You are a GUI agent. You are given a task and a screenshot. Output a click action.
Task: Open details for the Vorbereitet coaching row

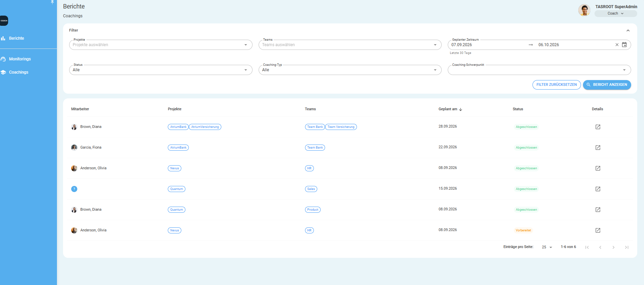point(598,230)
